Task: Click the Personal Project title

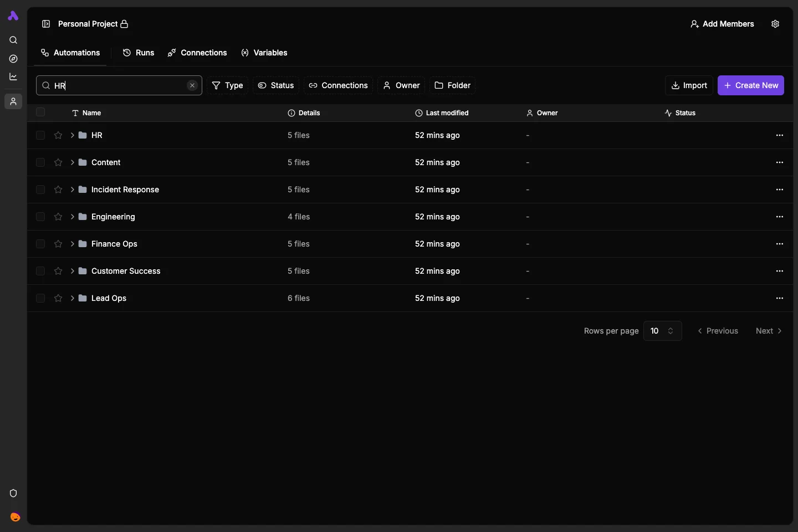Action: click(88, 24)
